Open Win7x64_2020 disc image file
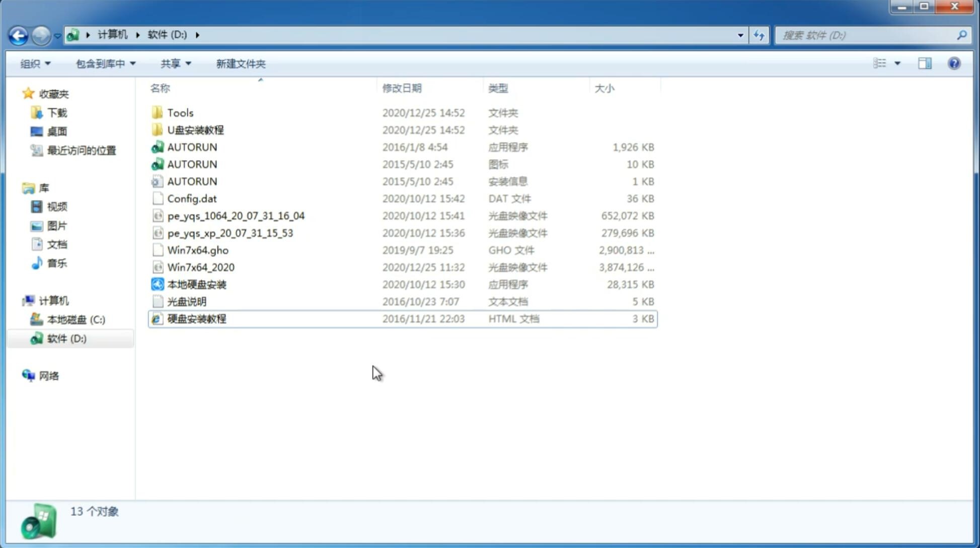 pyautogui.click(x=201, y=267)
